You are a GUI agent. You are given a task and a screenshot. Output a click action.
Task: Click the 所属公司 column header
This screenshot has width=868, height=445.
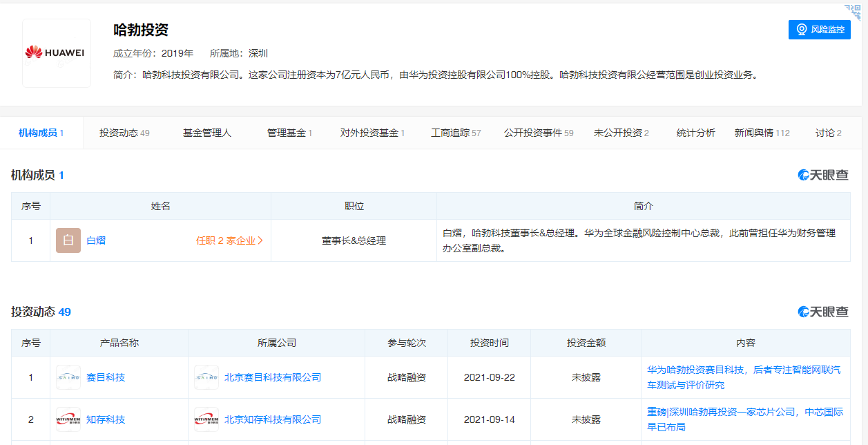pos(277,343)
